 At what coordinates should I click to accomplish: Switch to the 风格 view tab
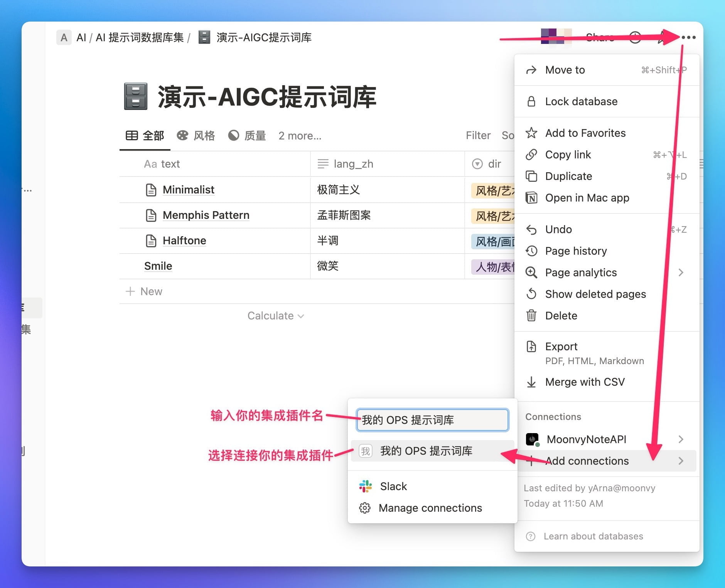pos(196,136)
